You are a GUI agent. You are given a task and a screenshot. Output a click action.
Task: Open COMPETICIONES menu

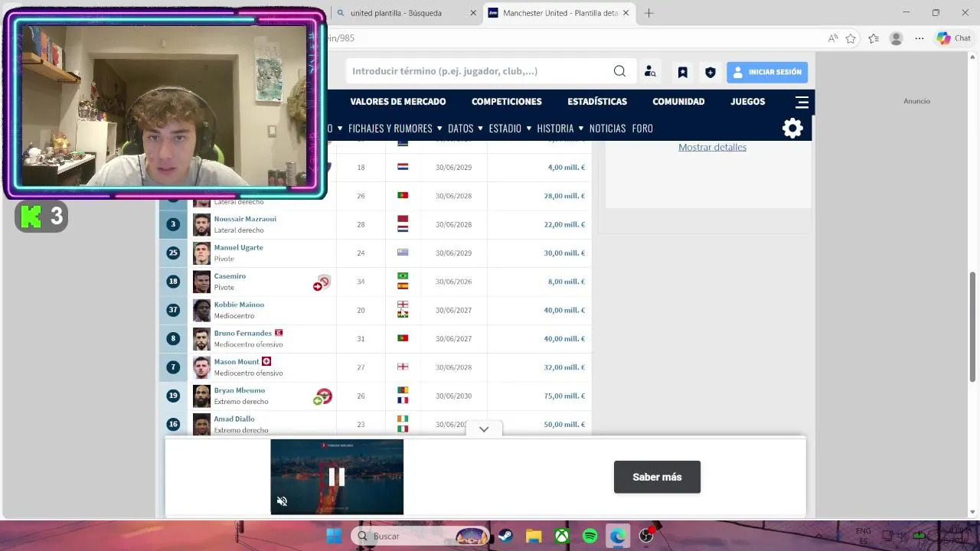pyautogui.click(x=507, y=102)
